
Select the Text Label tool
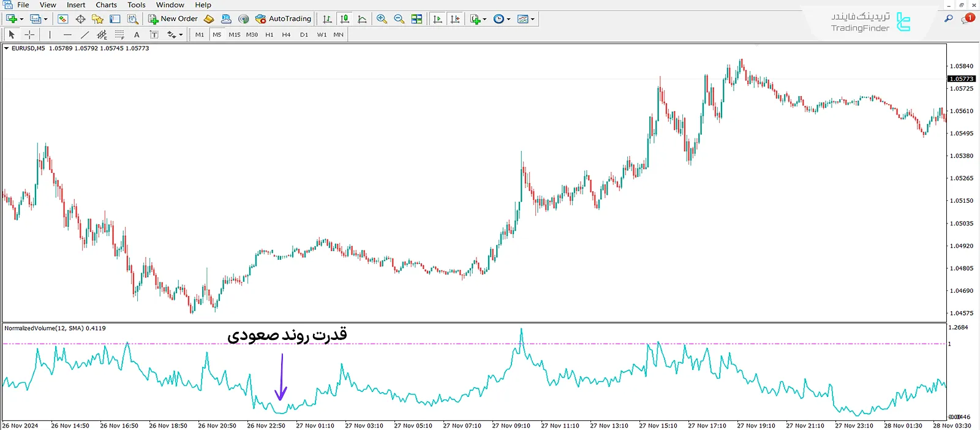pyautogui.click(x=154, y=35)
